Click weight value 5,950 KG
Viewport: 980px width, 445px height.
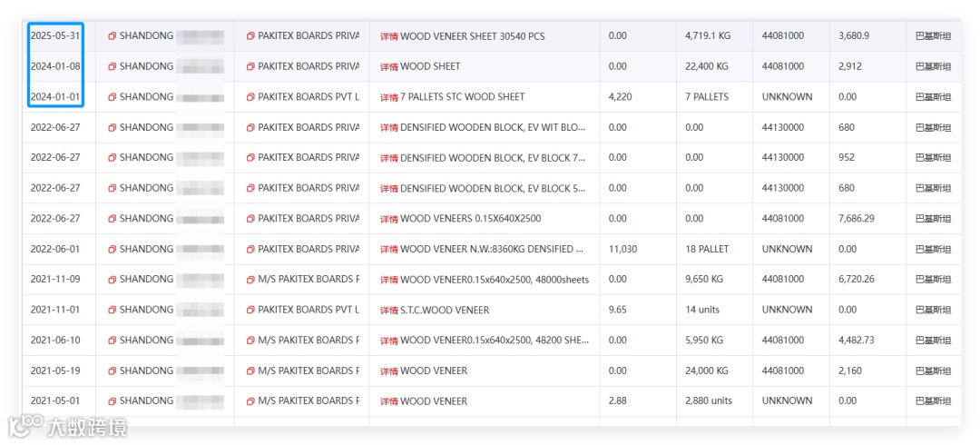click(x=704, y=341)
